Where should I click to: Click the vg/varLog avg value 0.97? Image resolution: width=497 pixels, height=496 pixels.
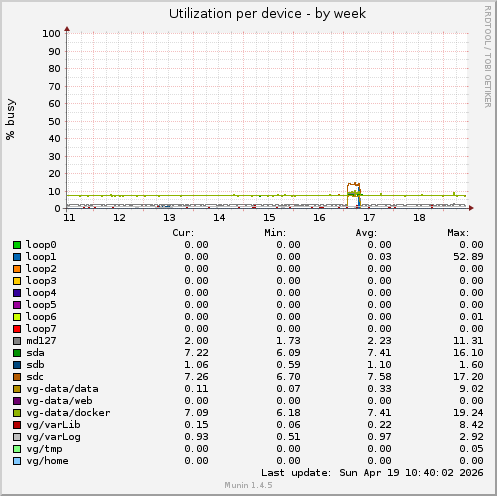click(379, 437)
